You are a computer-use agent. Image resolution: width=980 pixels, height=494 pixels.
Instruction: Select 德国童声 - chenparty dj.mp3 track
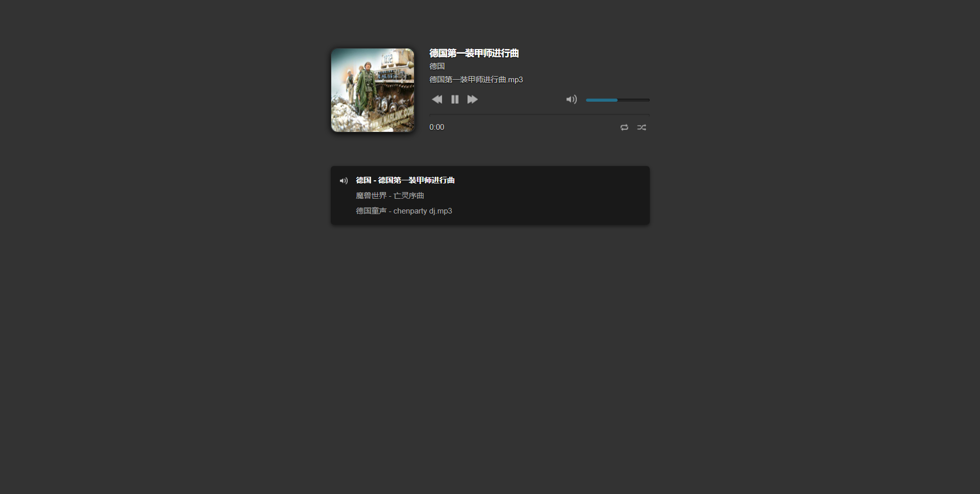click(x=404, y=210)
